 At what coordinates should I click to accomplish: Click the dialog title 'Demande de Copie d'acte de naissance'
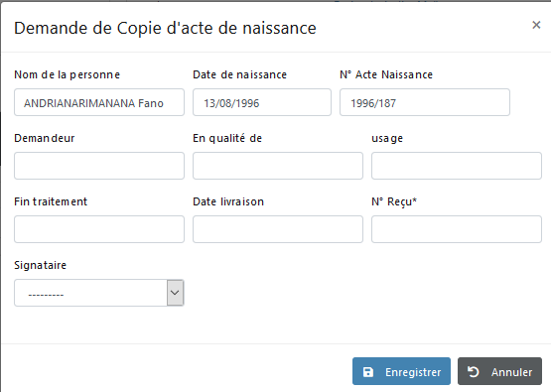tap(165, 28)
